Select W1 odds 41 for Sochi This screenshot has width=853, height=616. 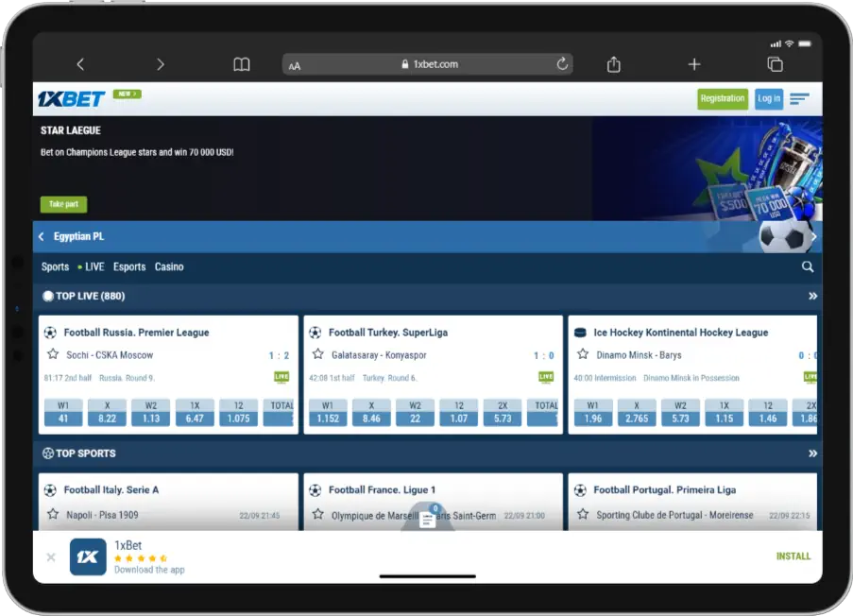[63, 413]
